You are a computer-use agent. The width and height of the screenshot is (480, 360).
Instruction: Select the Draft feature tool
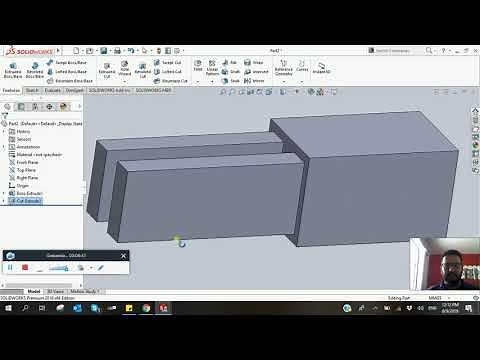(231, 72)
